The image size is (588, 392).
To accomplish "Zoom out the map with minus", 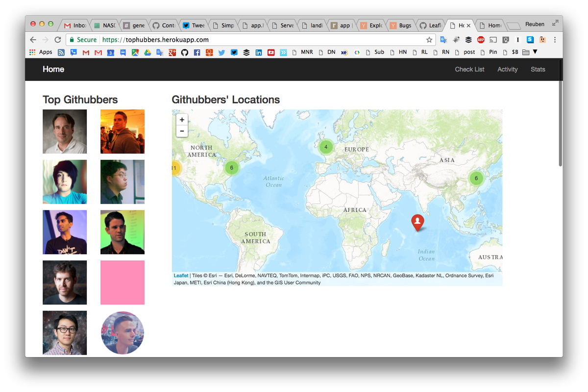I will click(182, 131).
